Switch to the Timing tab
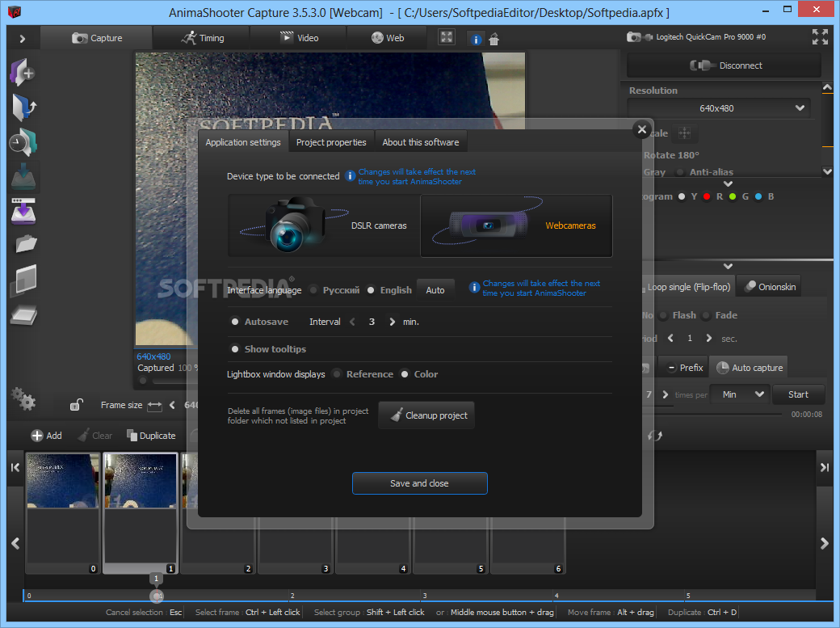 click(203, 38)
